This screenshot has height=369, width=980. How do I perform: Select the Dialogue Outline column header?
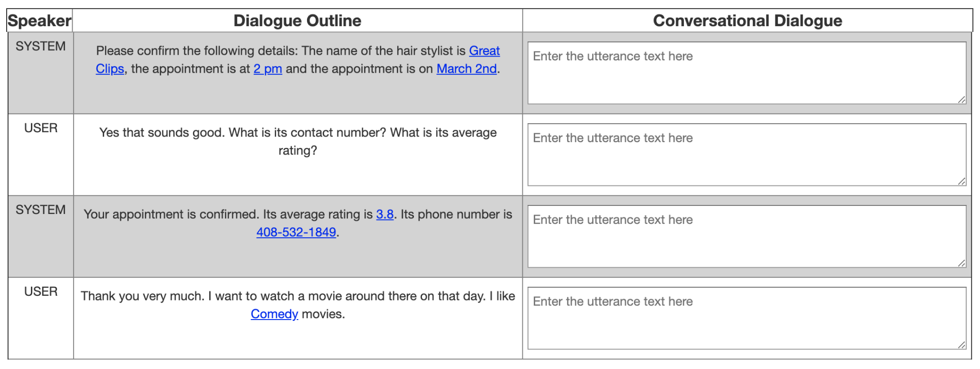(x=298, y=21)
